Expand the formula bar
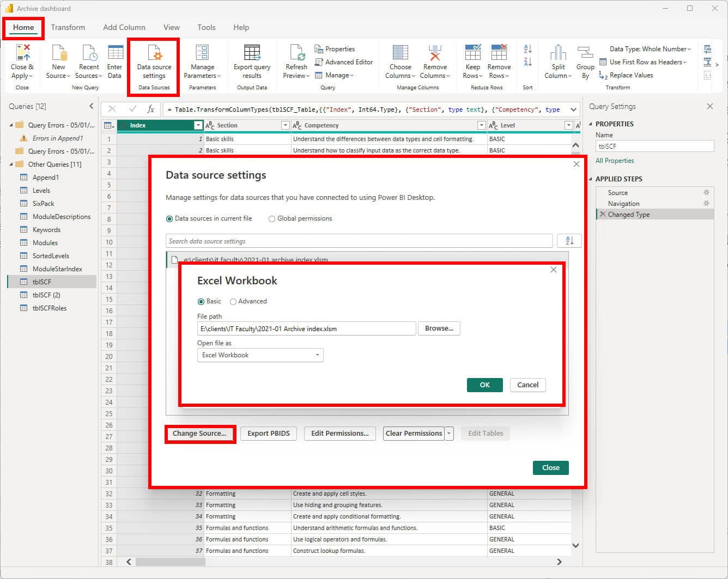The width and height of the screenshot is (728, 579). pyautogui.click(x=573, y=109)
